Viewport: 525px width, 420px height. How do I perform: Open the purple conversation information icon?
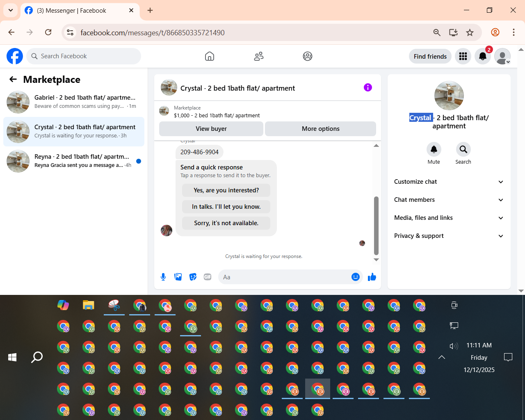(368, 87)
